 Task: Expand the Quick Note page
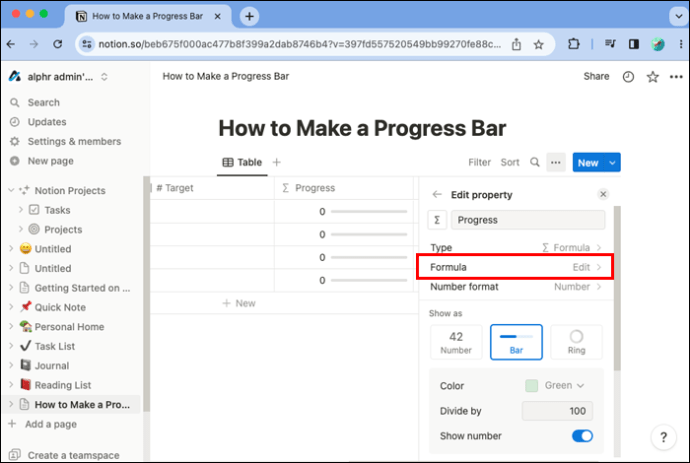click(x=11, y=307)
